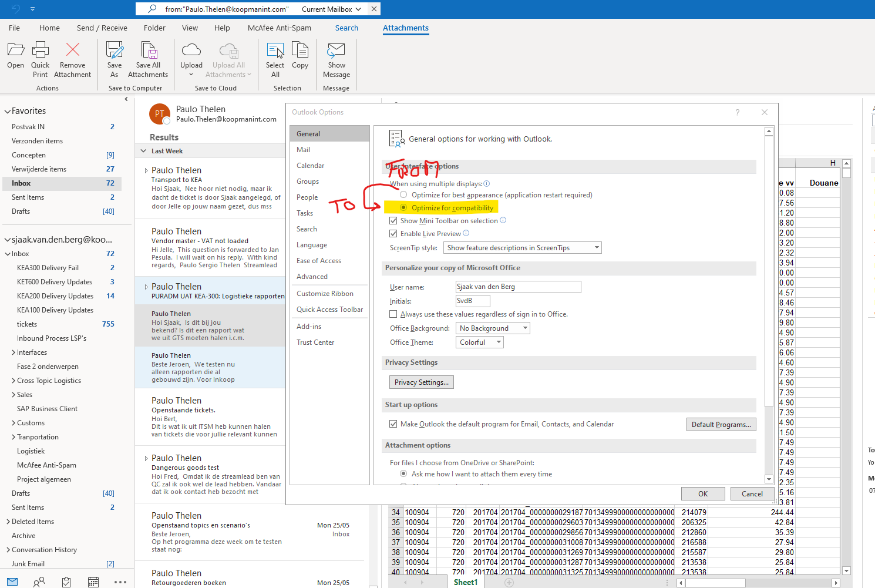The width and height of the screenshot is (875, 588).
Task: Click the navigation more options dots
Action: (x=120, y=582)
